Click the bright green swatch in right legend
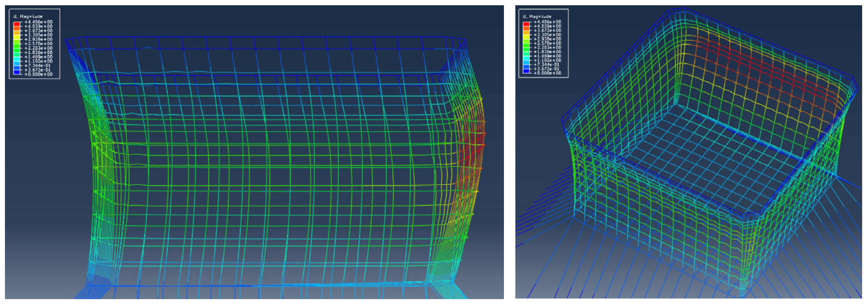The width and height of the screenshot is (868, 305). 526,45
